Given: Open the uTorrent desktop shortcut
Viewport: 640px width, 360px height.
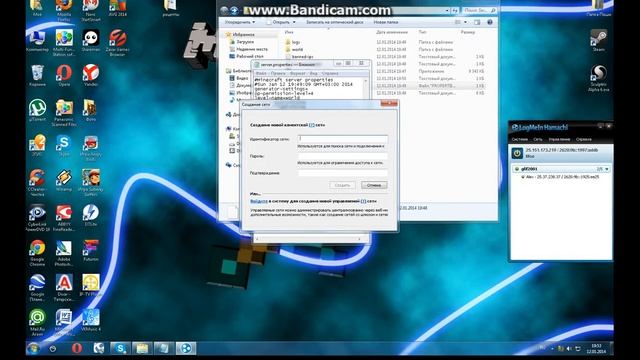Looking at the screenshot, I should tap(37, 110).
